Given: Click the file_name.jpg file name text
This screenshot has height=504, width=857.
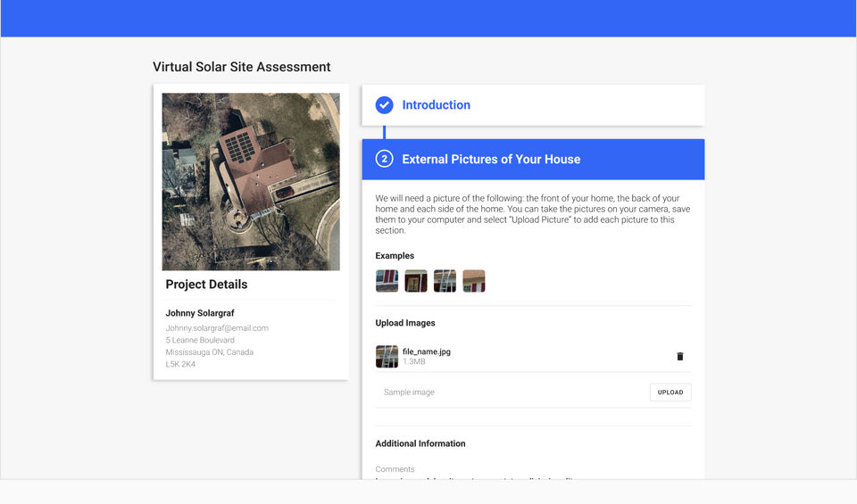Looking at the screenshot, I should [427, 351].
